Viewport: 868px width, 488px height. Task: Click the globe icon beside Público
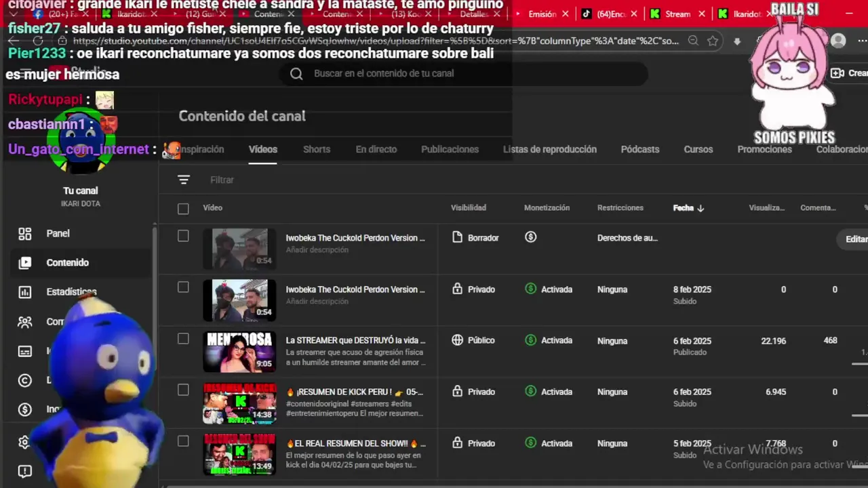coord(458,340)
